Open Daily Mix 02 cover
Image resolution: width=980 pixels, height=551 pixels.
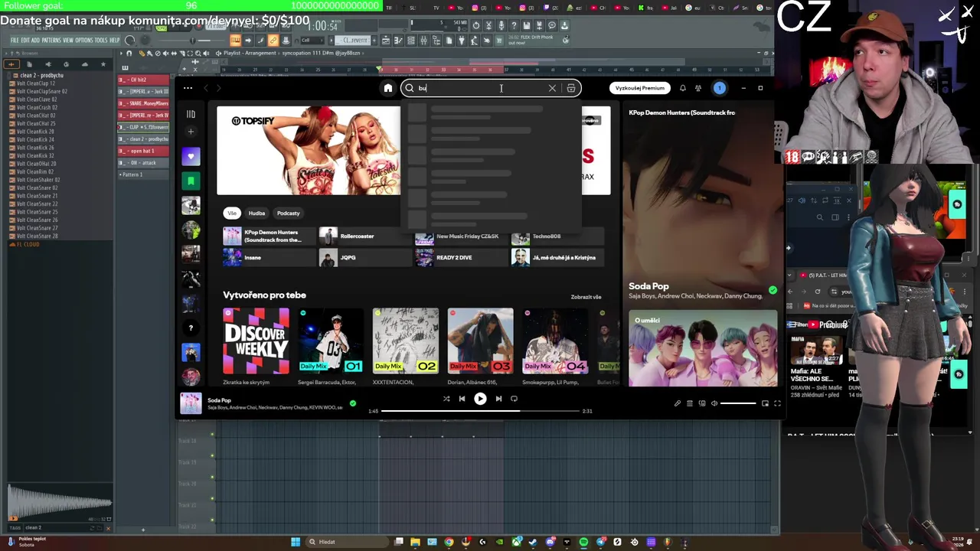406,341
